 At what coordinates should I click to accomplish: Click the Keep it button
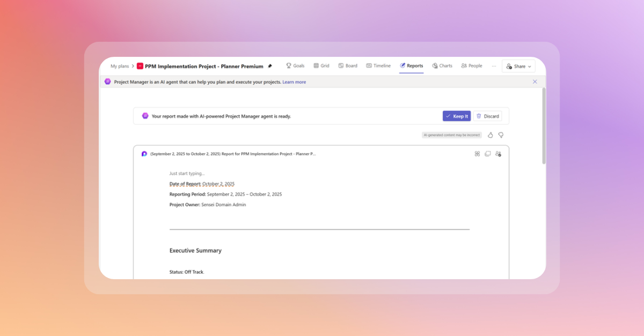(x=456, y=116)
